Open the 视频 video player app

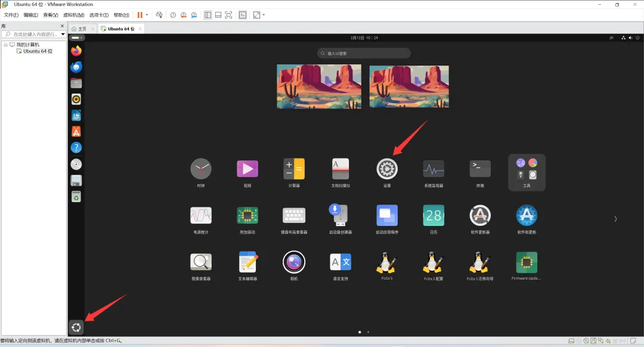pos(247,169)
